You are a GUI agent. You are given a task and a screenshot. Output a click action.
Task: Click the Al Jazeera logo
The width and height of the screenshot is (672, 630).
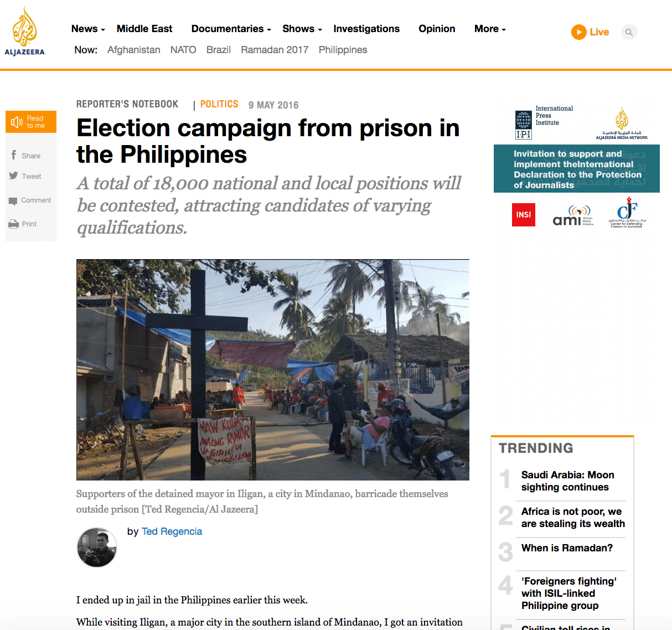pyautogui.click(x=24, y=32)
